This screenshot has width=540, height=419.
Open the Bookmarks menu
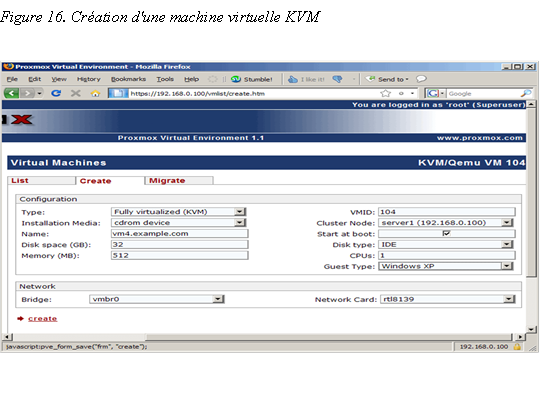click(x=128, y=79)
